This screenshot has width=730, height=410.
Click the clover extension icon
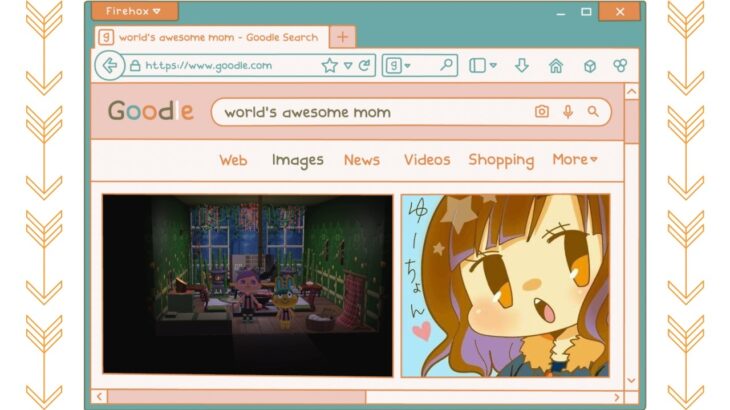(620, 66)
